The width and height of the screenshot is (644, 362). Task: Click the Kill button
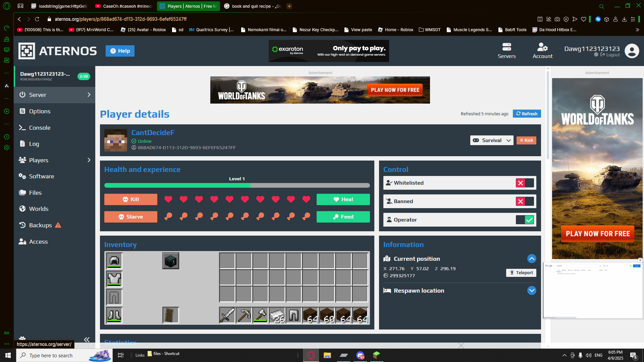point(131,199)
